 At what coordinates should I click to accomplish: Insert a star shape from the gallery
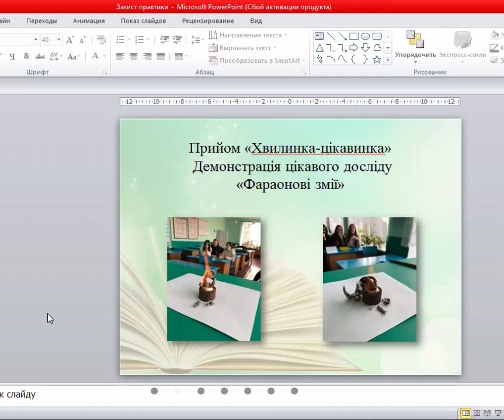tap(377, 58)
